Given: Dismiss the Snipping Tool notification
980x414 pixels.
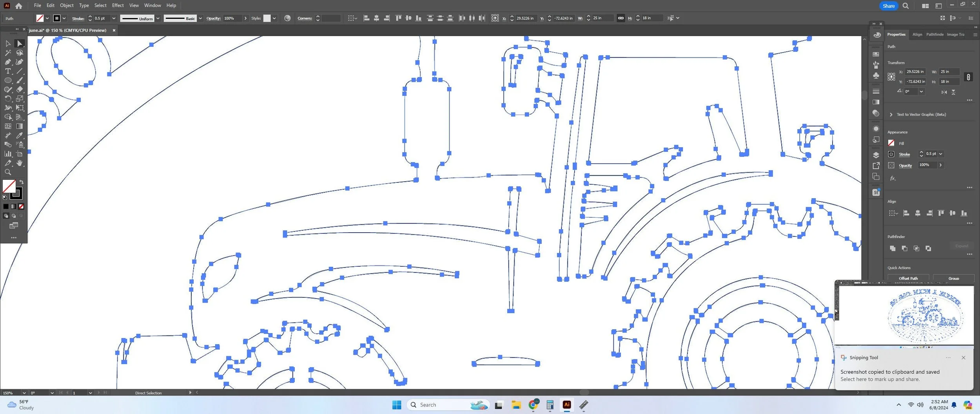Looking at the screenshot, I should pos(963,357).
